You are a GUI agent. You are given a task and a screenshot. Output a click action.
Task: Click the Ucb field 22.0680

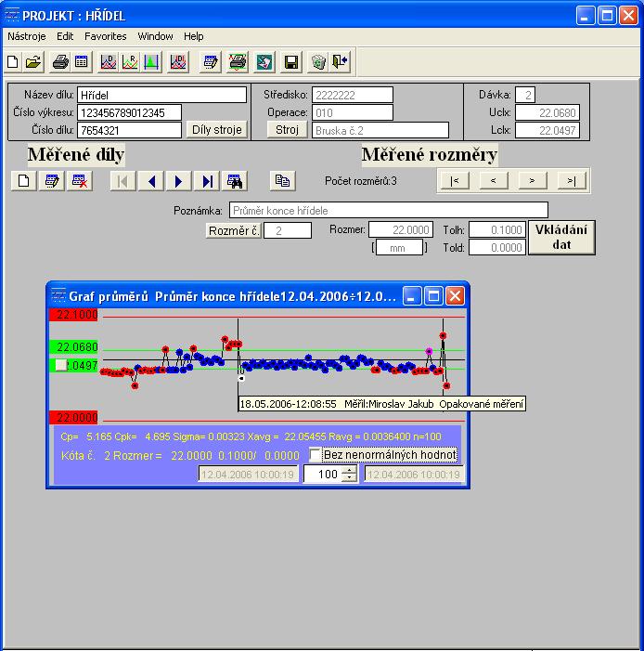pos(547,112)
